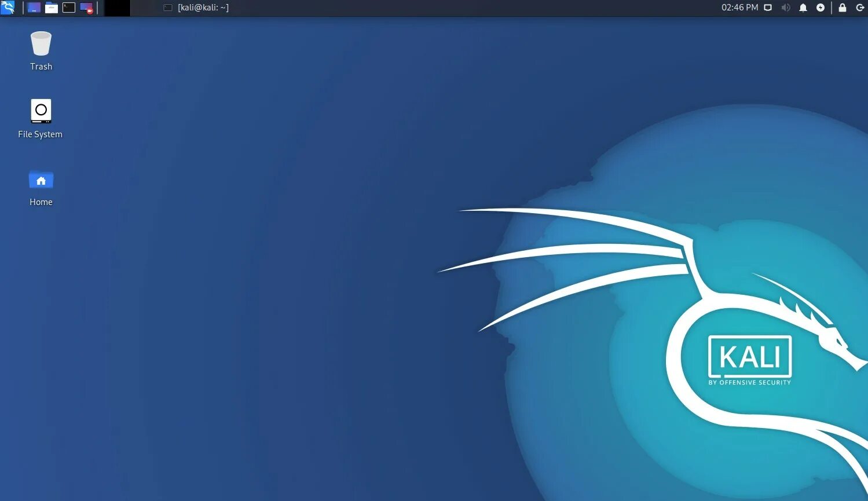Click the display/network tray icon
Viewport: 868px width, 501px height.
click(768, 8)
